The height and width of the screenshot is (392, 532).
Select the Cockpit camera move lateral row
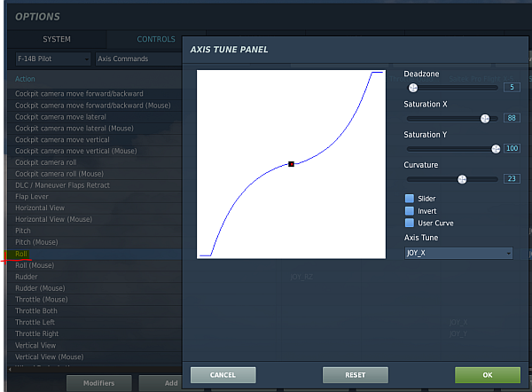(x=95, y=117)
